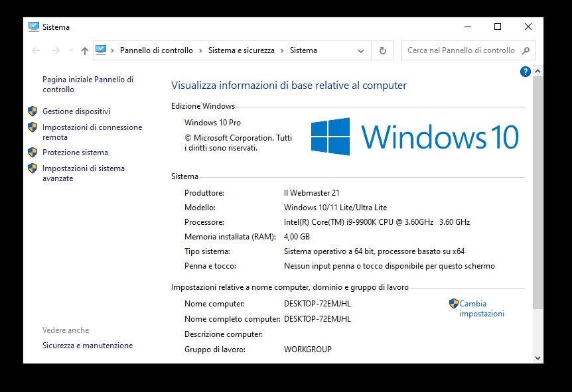Minimize the Sistema window
Image resolution: width=572 pixels, height=392 pixels.
(468, 27)
